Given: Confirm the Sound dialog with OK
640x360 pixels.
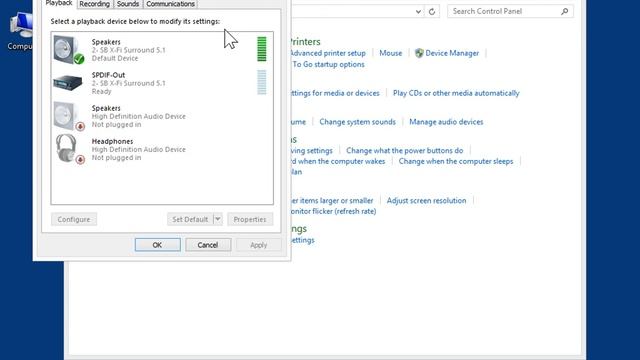Looking at the screenshot, I should coord(158,245).
